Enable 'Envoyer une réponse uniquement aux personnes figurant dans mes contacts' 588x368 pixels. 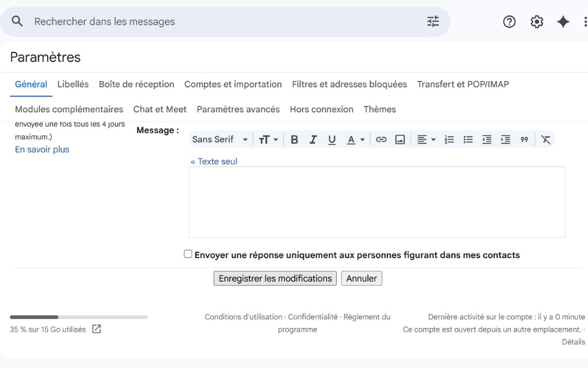click(x=188, y=253)
